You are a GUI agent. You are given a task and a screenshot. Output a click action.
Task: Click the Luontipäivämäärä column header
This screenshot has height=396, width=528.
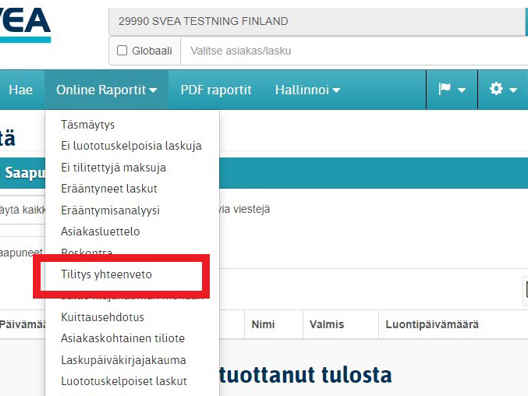pyautogui.click(x=432, y=324)
